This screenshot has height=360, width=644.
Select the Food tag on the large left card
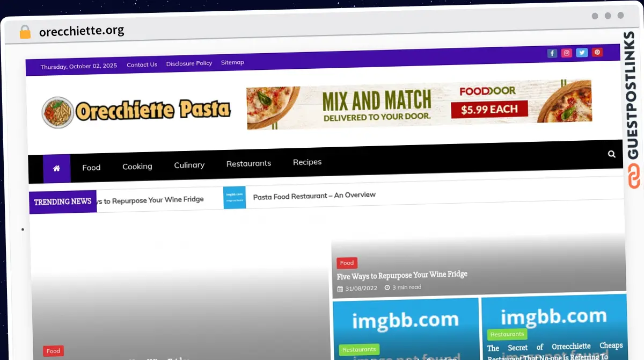click(x=53, y=351)
